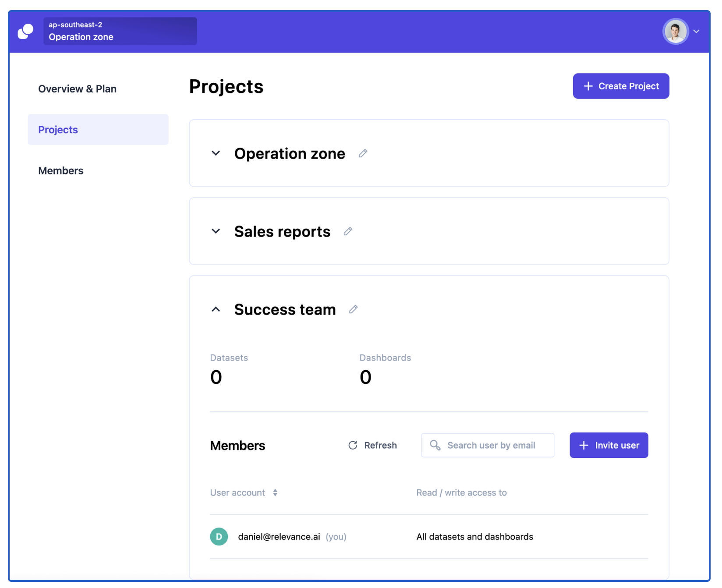Click the Search user by email field
Screen dimensions: 722x588
coord(488,445)
